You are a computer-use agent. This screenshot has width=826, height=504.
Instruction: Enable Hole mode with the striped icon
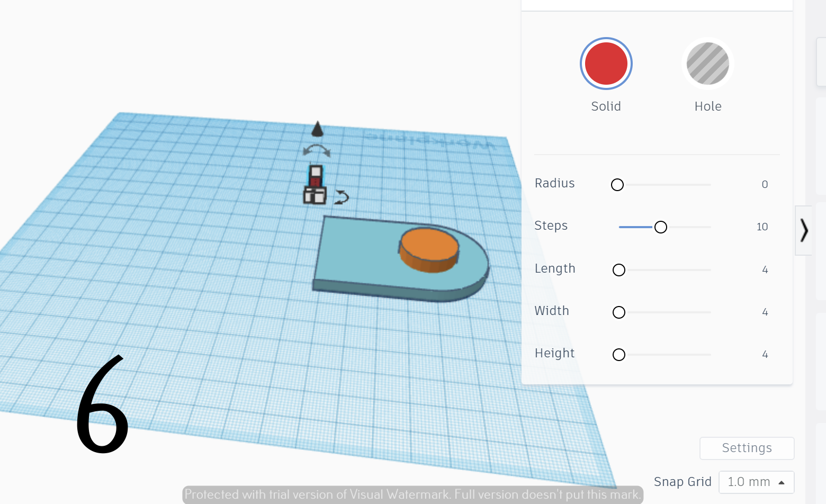click(x=708, y=64)
